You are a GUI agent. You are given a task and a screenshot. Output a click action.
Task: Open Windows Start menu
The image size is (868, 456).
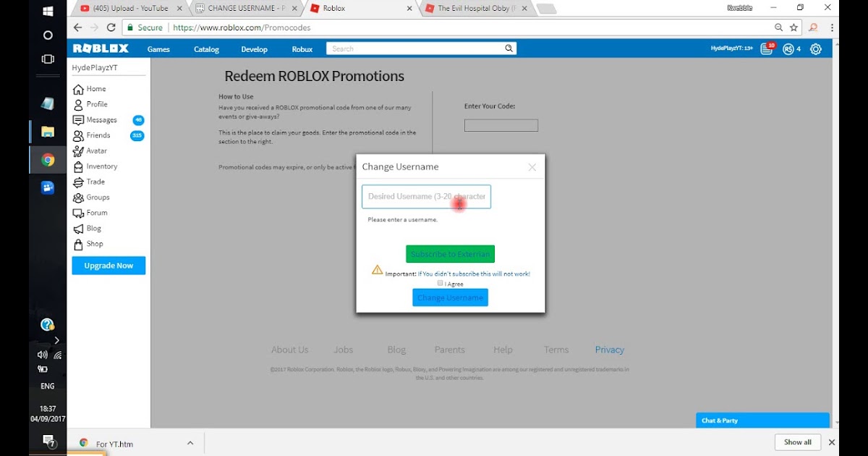point(48,12)
